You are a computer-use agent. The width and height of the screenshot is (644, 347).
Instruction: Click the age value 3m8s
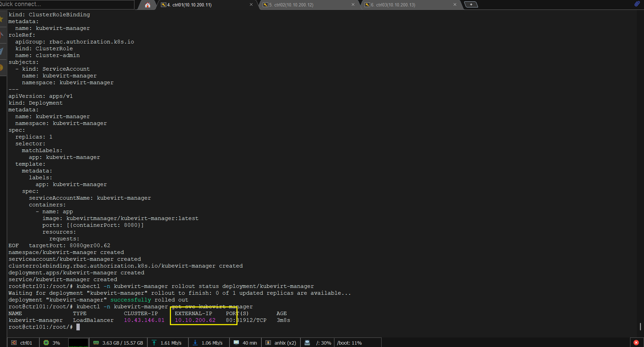[x=283, y=320]
